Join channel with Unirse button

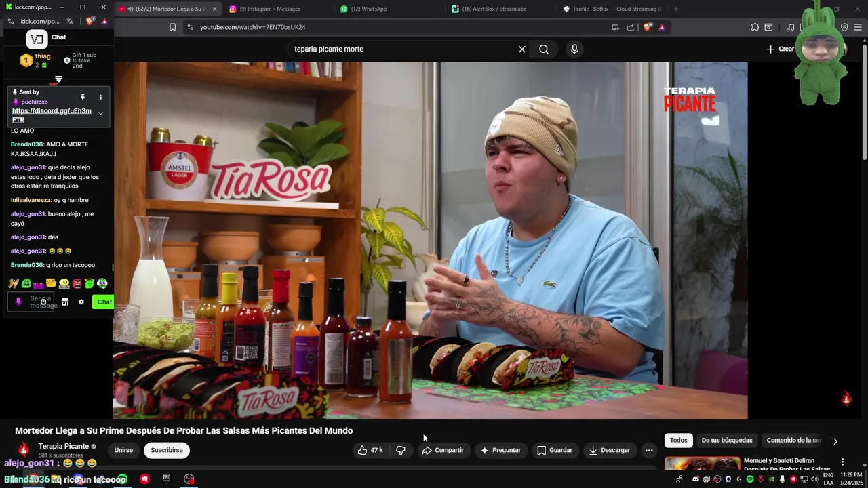(x=123, y=450)
